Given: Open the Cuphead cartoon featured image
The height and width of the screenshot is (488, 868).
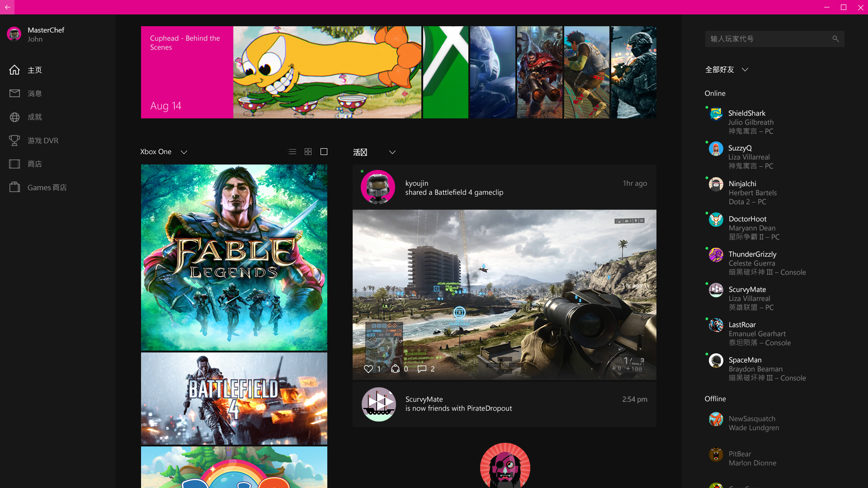Looking at the screenshot, I should pos(327,72).
